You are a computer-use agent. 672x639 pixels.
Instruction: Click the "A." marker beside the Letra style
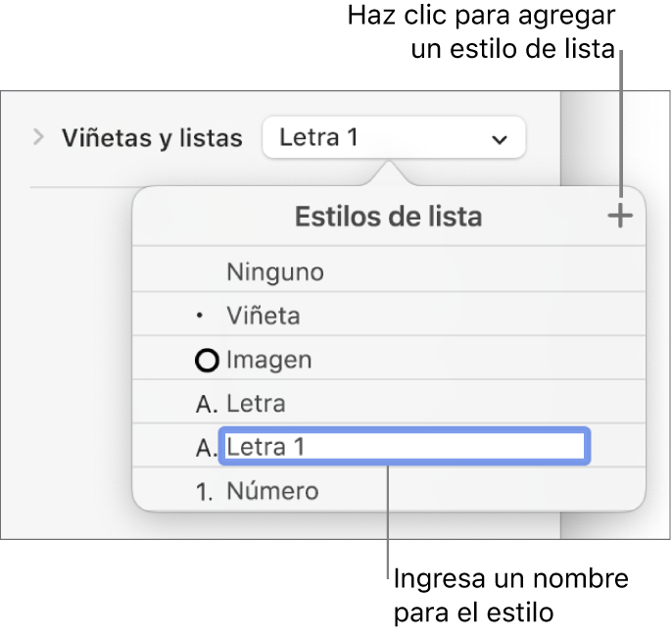pos(207,404)
